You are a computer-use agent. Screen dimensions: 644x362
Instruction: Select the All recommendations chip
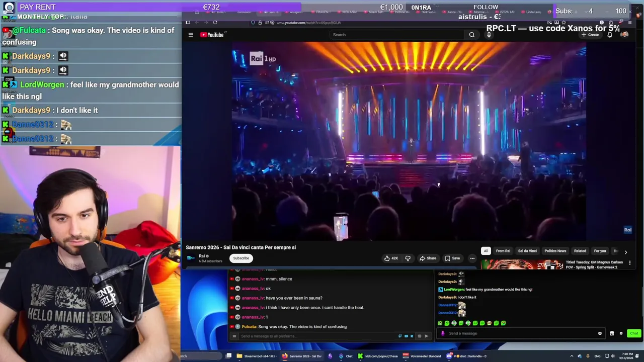point(486,251)
